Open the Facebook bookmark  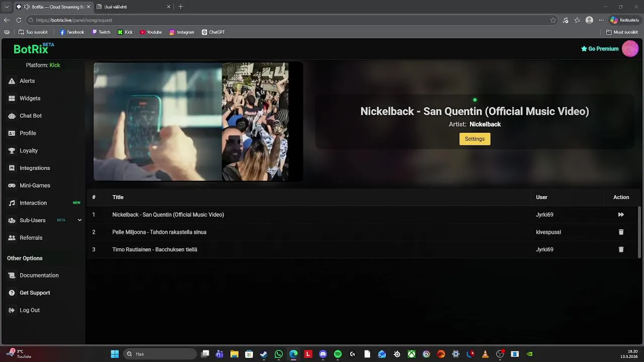click(x=72, y=32)
